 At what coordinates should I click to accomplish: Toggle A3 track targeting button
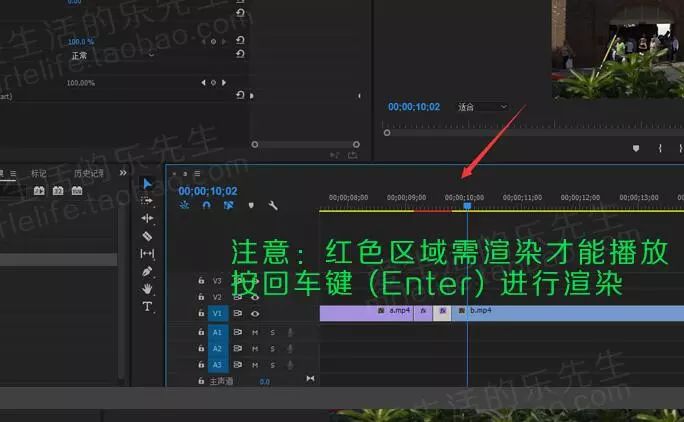pyautogui.click(x=217, y=364)
